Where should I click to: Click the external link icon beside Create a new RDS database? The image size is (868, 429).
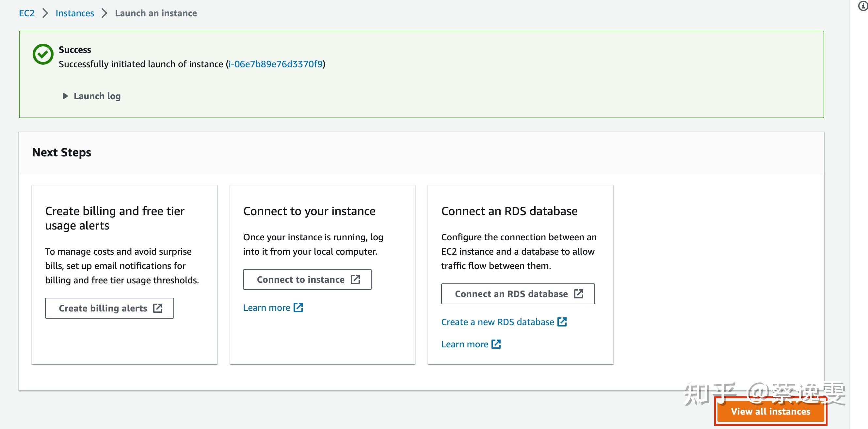563,322
